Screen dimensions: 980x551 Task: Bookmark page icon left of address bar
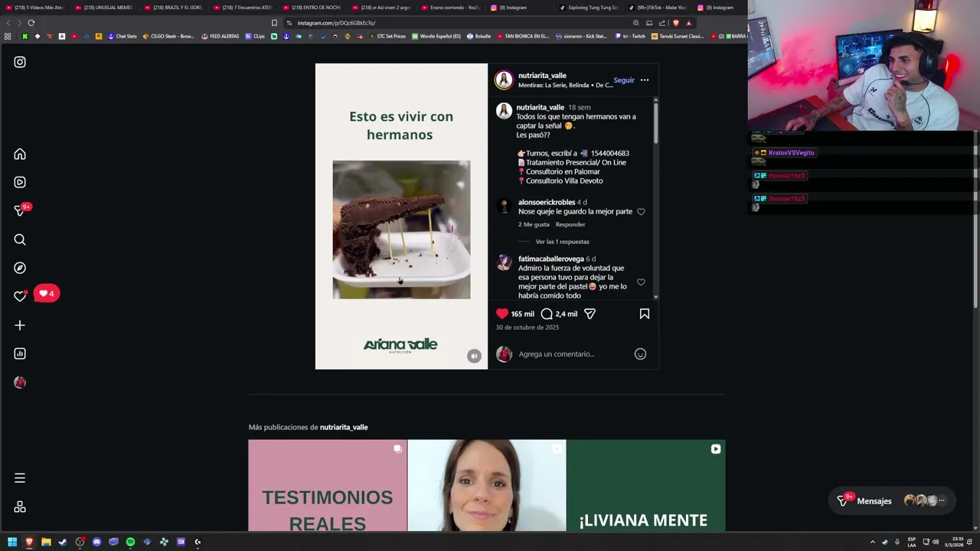tap(274, 23)
